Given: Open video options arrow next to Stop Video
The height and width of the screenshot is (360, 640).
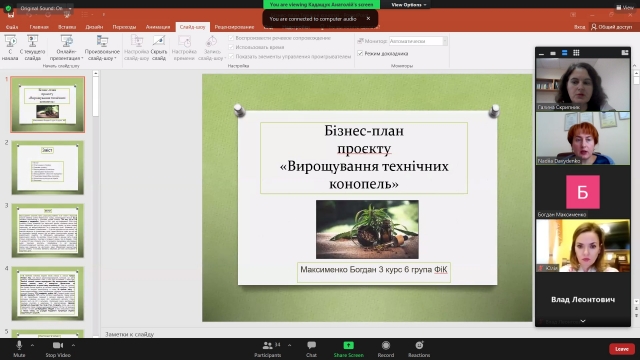Looking at the screenshot, I should coord(73,345).
